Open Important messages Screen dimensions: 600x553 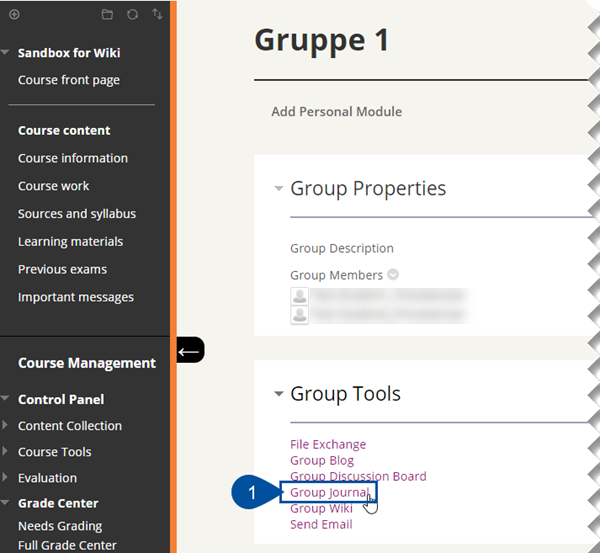(76, 297)
